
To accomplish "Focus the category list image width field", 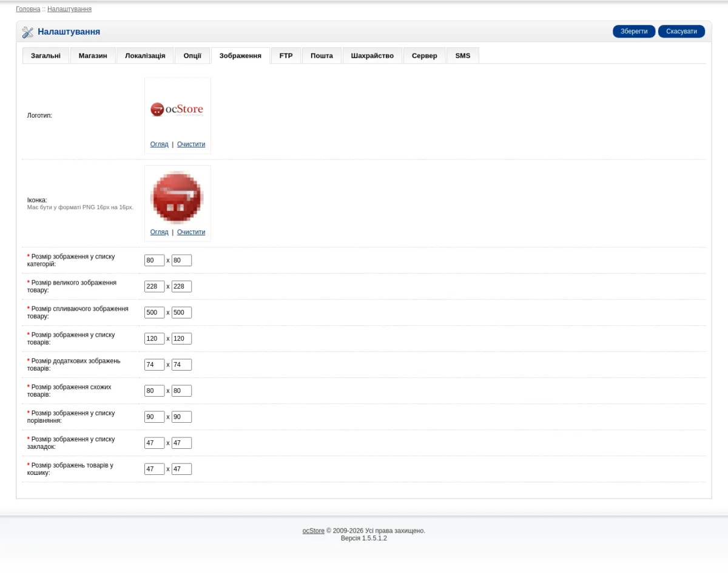I will 154,260.
